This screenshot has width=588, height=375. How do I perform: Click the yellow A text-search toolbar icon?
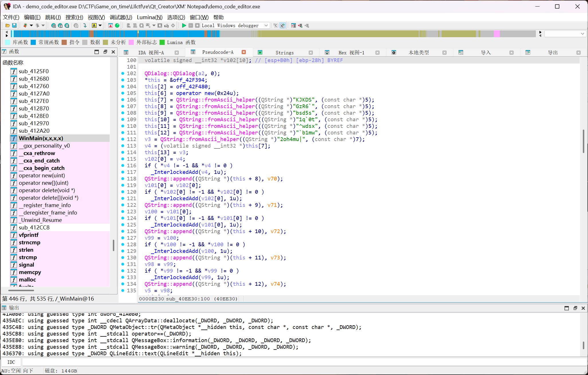coord(94,25)
